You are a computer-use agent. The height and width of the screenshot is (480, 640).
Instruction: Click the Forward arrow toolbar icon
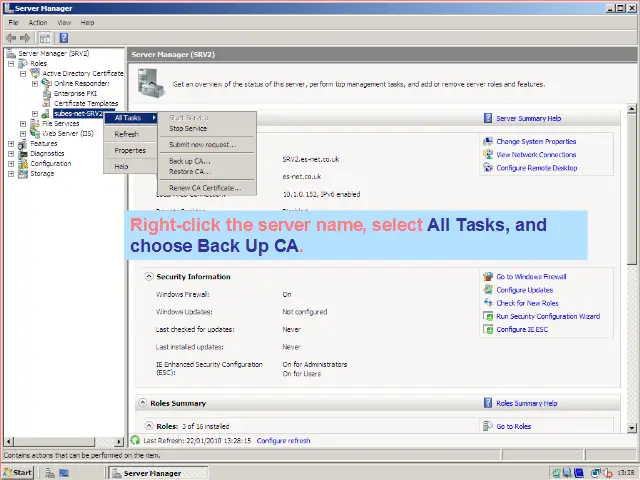point(25,38)
